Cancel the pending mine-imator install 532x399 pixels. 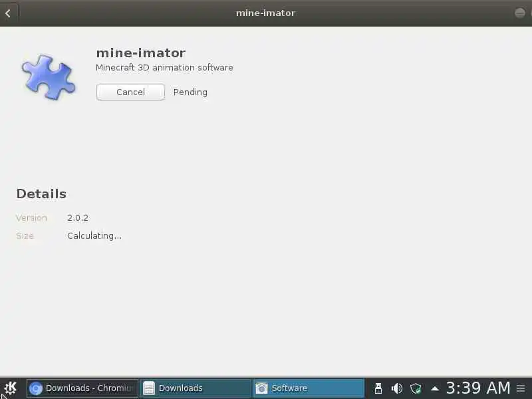click(x=130, y=92)
